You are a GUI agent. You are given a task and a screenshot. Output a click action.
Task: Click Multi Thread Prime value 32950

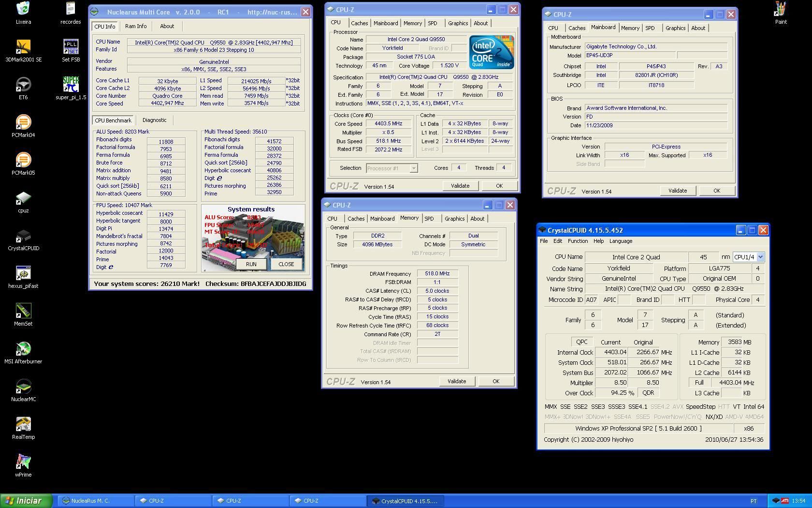274,192
